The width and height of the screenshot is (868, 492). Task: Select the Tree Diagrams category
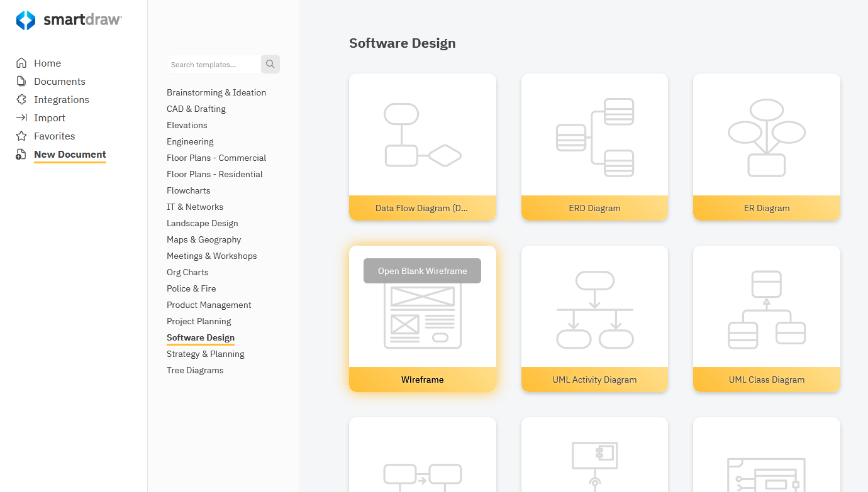point(195,370)
